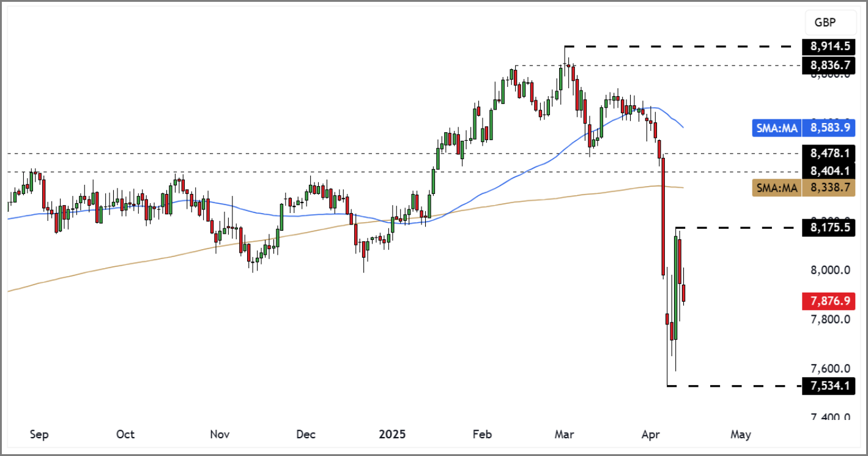Click the Feb label on time axis
Viewport: 868px width, 456px height.
pos(482,435)
